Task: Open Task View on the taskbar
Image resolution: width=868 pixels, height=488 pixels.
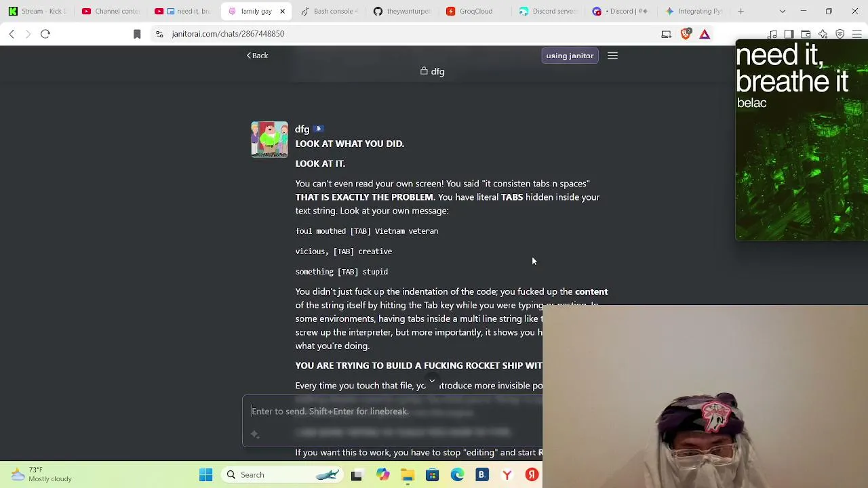Action: (357, 475)
